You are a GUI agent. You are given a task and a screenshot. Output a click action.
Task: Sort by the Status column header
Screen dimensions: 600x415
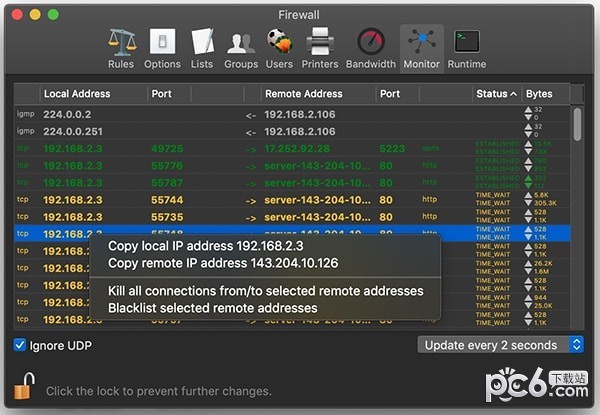(x=497, y=94)
